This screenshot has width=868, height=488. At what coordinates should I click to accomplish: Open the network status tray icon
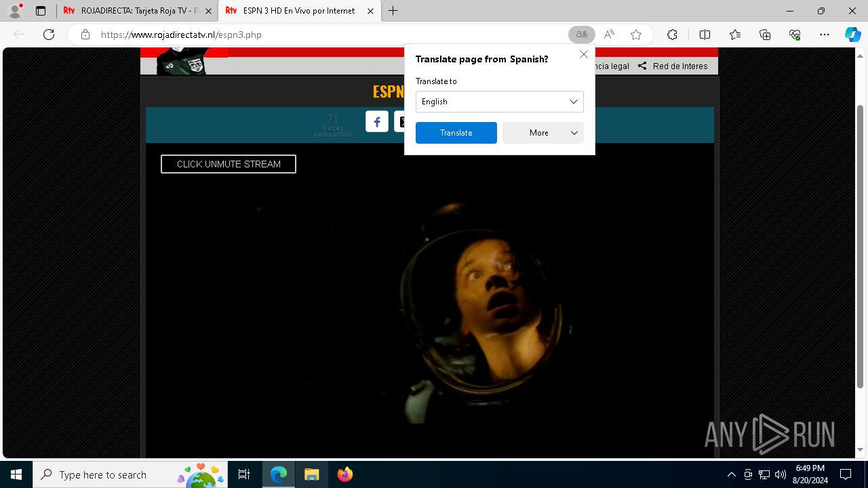click(764, 474)
